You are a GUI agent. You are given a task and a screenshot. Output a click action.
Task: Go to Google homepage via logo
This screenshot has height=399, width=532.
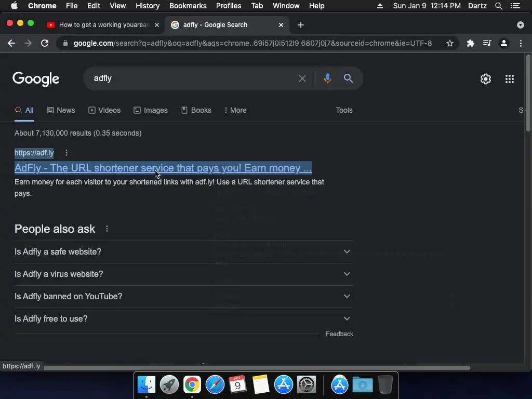click(36, 79)
